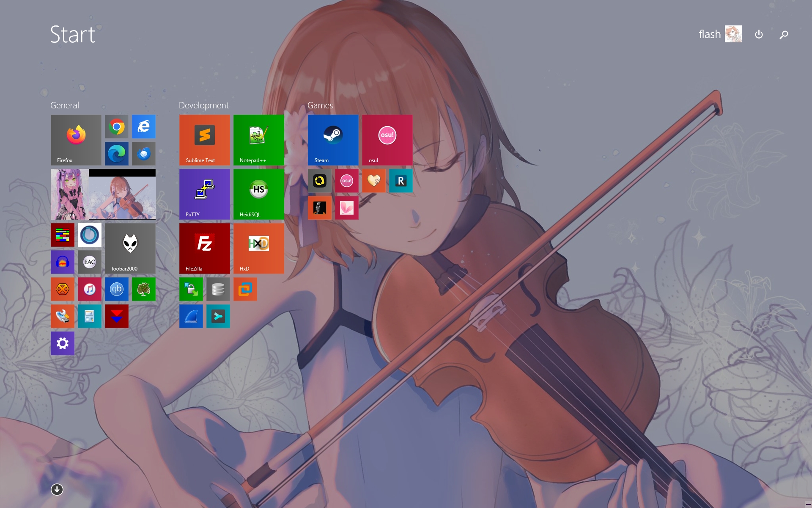
Task: Open the bandaged heart tile
Action: (x=374, y=181)
